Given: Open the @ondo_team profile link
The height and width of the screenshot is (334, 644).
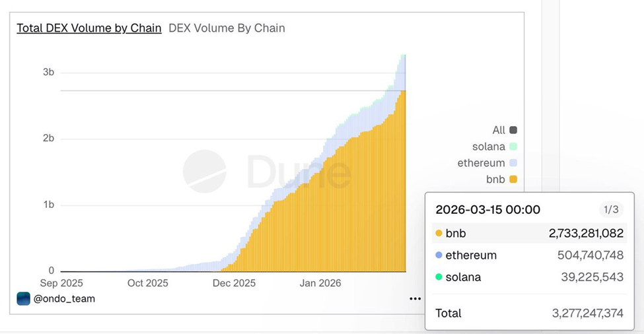Looking at the screenshot, I should pyautogui.click(x=64, y=299).
